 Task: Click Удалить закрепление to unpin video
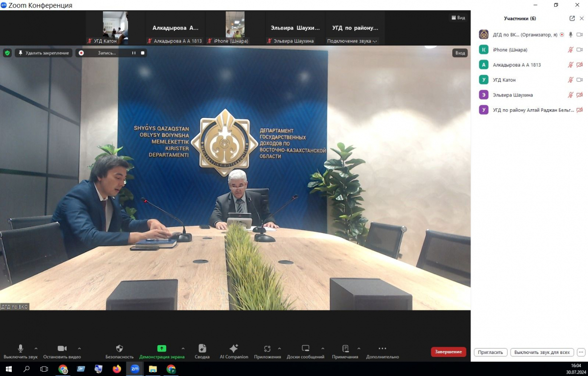pyautogui.click(x=44, y=53)
